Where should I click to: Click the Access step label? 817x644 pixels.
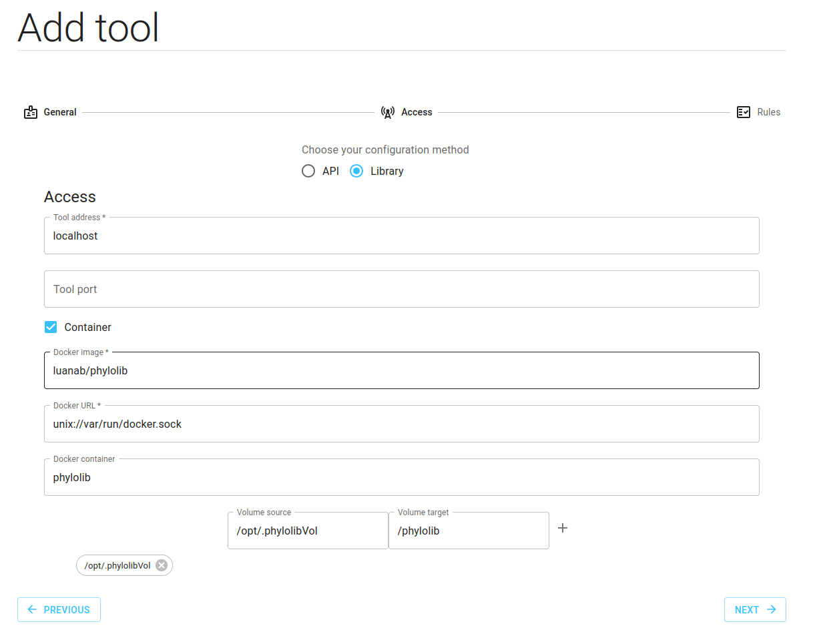click(x=417, y=112)
